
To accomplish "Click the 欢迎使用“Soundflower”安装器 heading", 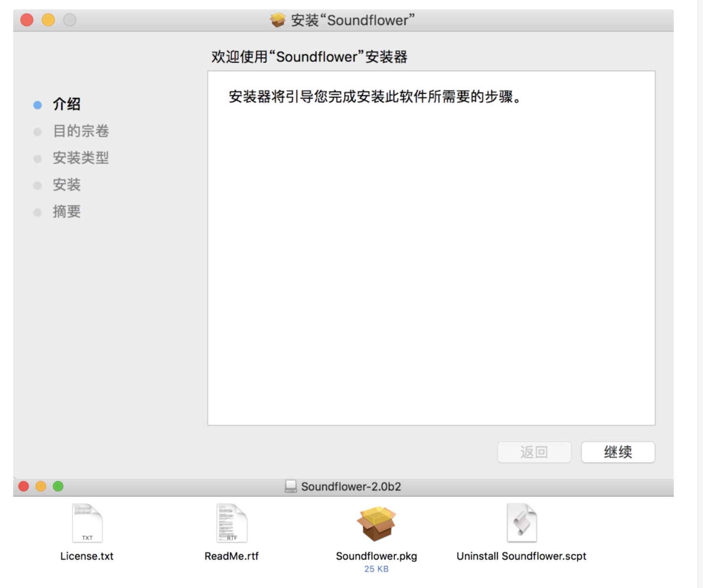I will point(310,57).
